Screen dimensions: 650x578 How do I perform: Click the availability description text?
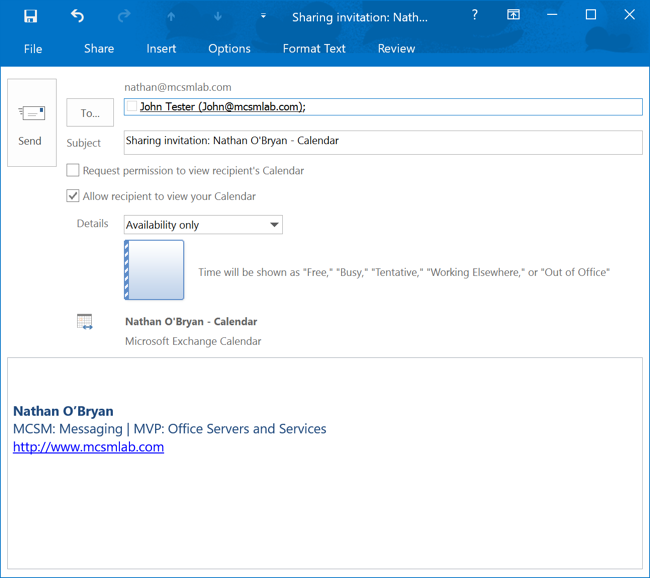coord(404,272)
